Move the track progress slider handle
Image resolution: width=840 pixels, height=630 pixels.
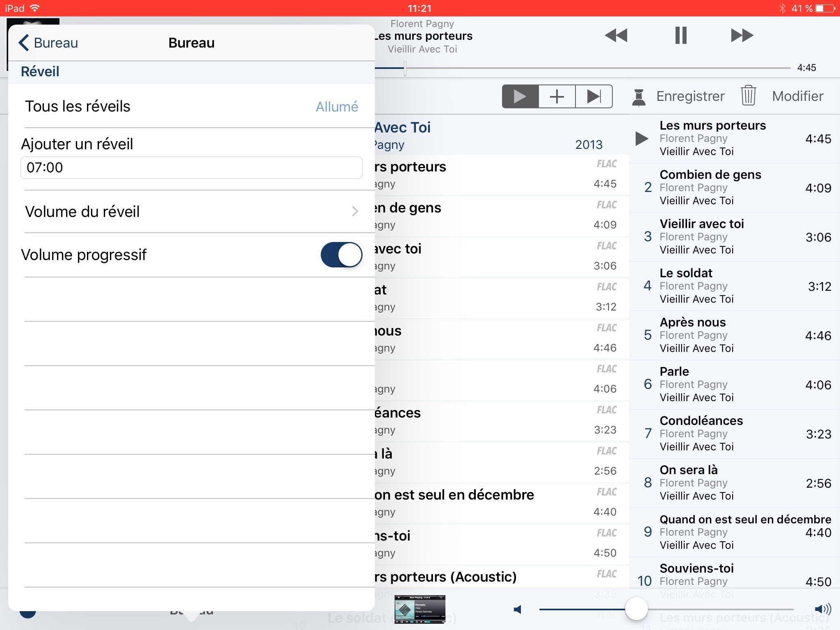tap(405, 68)
